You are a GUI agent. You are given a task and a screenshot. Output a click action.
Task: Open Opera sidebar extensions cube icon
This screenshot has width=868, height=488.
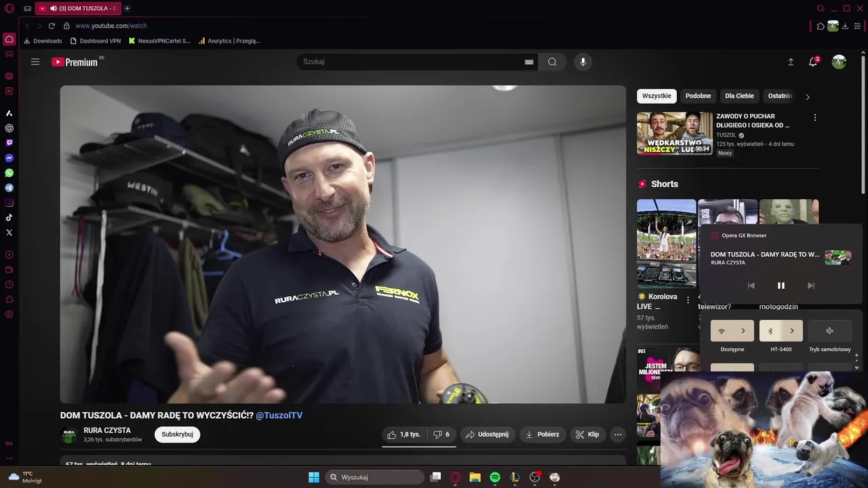pyautogui.click(x=9, y=300)
